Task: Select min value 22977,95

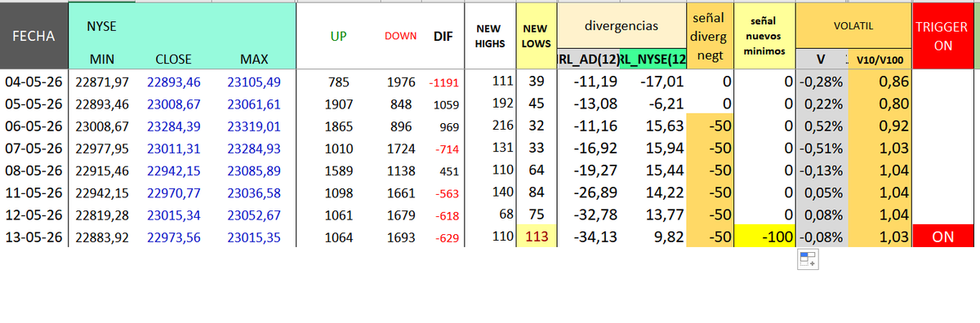Action: [x=103, y=148]
